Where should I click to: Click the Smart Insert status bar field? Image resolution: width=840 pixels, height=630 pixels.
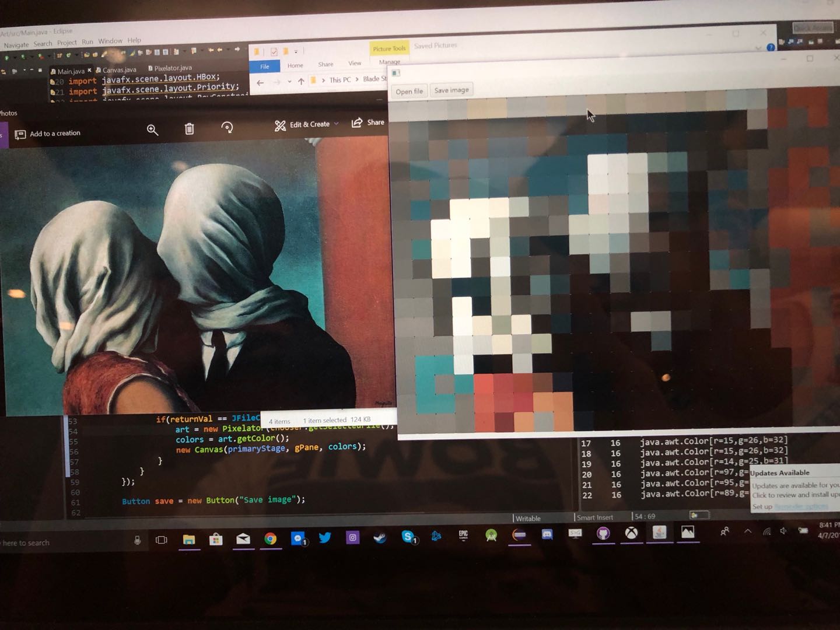pos(594,517)
